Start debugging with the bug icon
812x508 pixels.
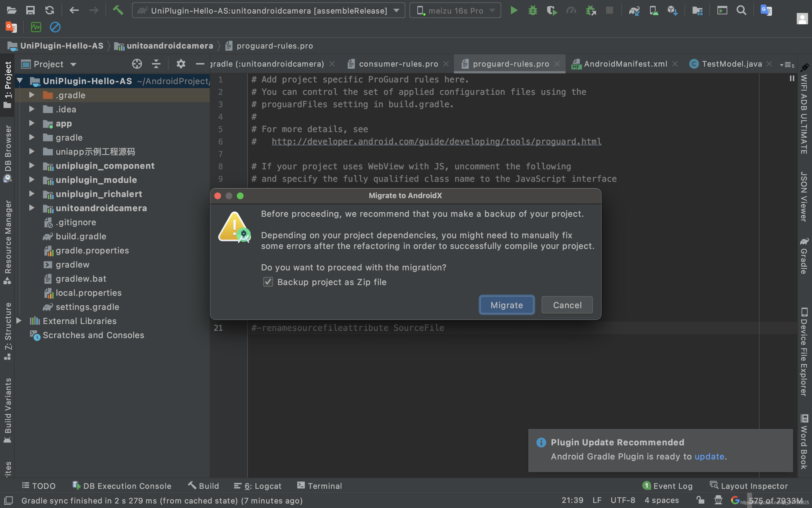click(x=533, y=10)
